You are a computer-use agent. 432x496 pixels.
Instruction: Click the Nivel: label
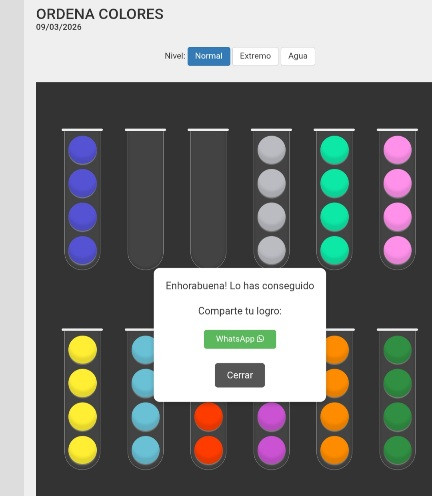[175, 56]
